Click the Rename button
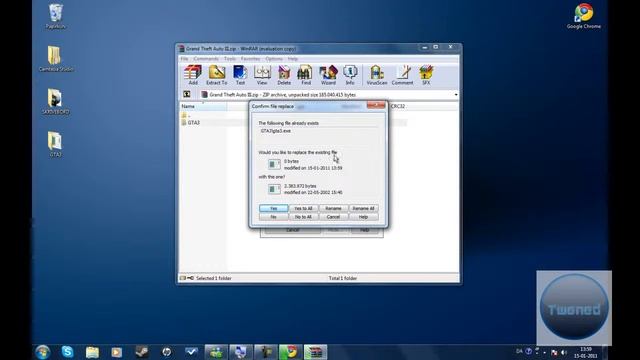This screenshot has width=640, height=360. [x=333, y=208]
